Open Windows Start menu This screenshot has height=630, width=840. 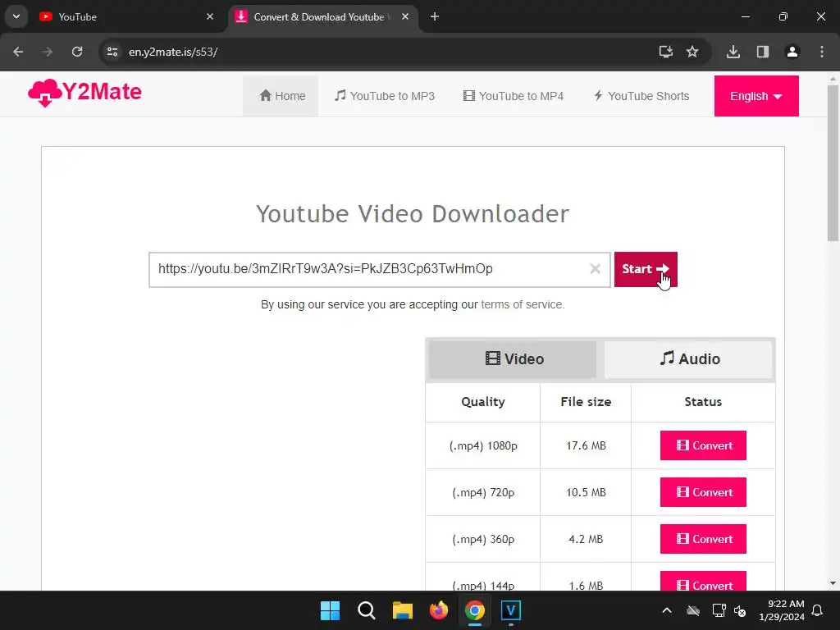330,610
